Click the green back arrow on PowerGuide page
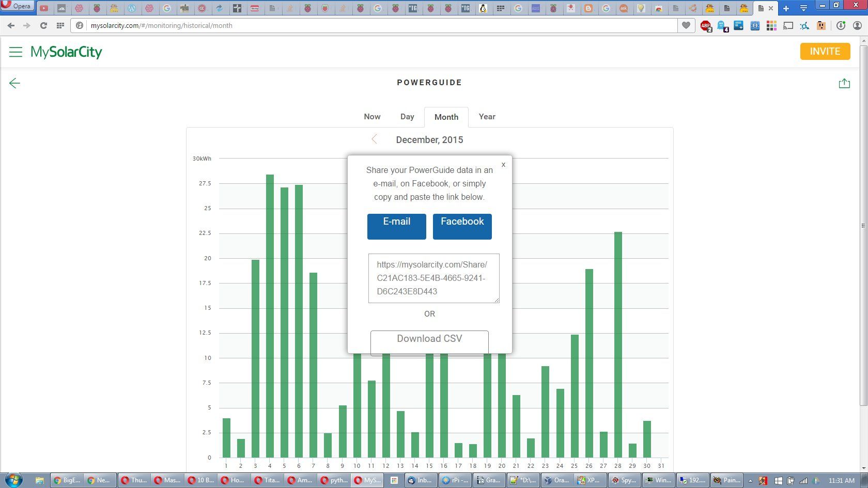 [14, 83]
